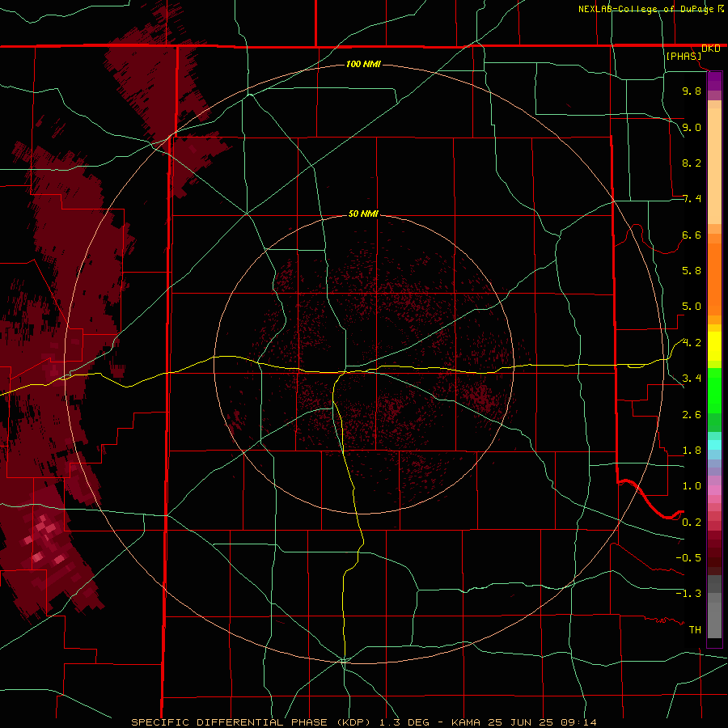Screen dimensions: 728x728
Task: Click the 09:14 timestamp in the caption
Action: (x=578, y=722)
